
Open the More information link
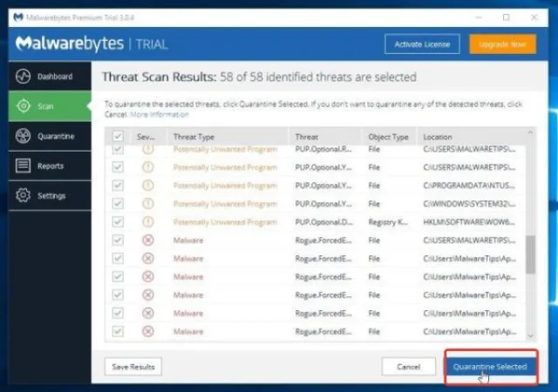[x=160, y=114]
